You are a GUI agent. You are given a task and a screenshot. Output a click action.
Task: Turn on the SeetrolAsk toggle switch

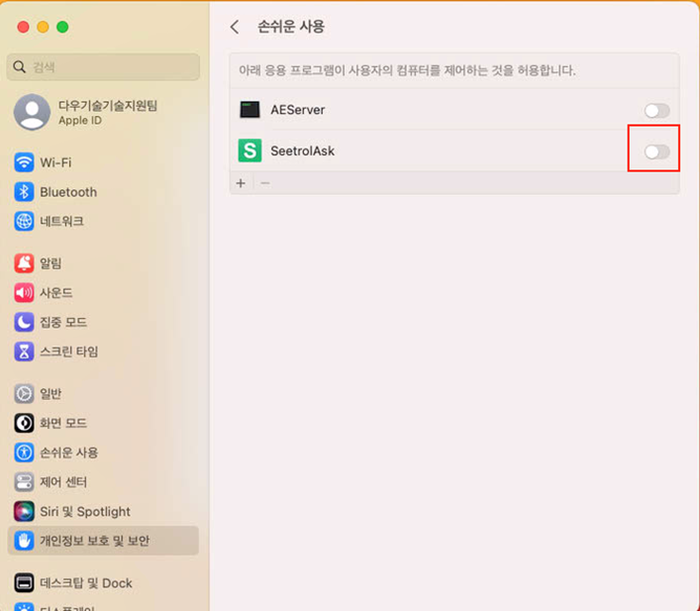click(656, 152)
